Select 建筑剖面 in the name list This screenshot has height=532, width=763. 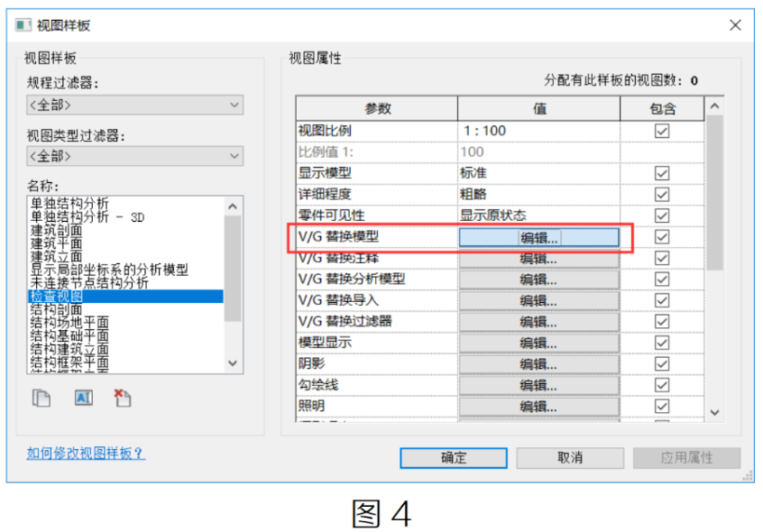pyautogui.click(x=125, y=230)
